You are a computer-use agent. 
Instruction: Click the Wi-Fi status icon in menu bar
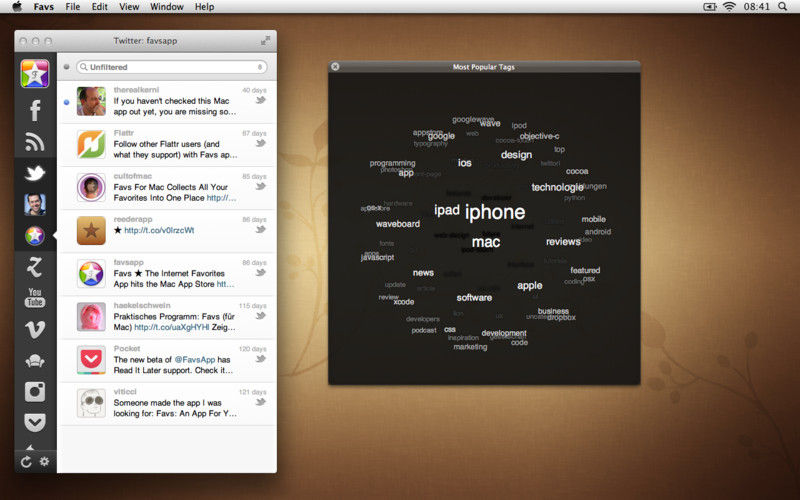point(730,7)
